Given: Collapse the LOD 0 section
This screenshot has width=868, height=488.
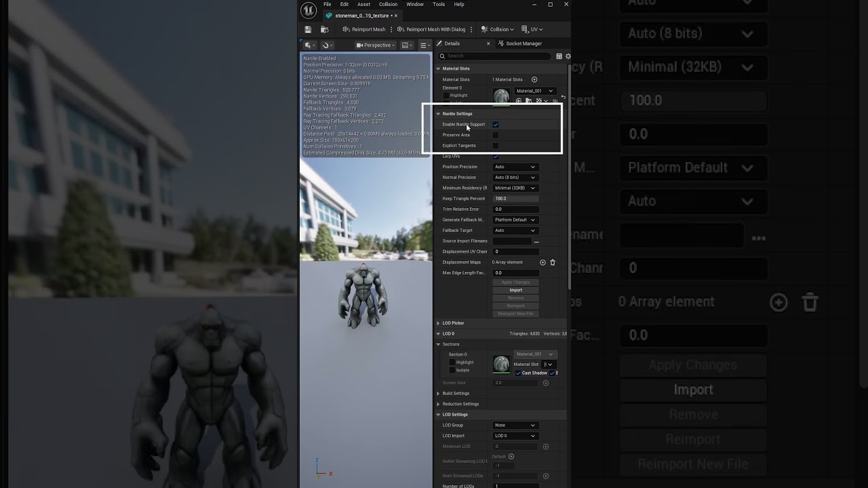Looking at the screenshot, I should coord(438,333).
